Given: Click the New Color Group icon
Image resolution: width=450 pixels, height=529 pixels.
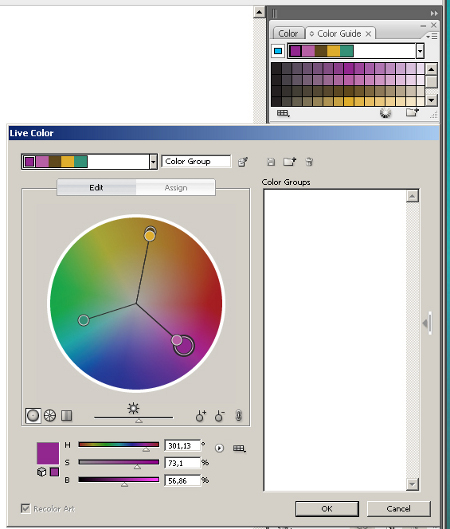Looking at the screenshot, I should coord(289,162).
